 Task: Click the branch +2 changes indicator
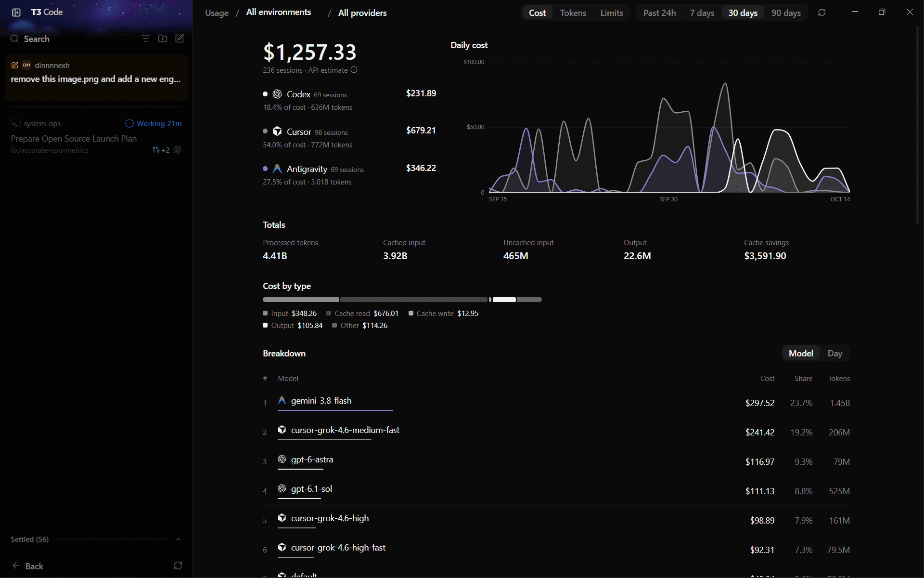(161, 150)
